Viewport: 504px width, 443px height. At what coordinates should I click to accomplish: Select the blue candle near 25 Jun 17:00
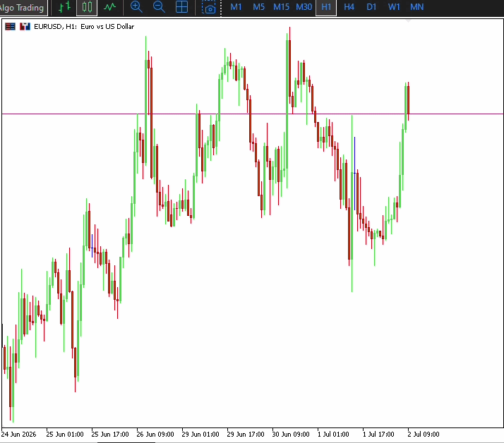92,246
